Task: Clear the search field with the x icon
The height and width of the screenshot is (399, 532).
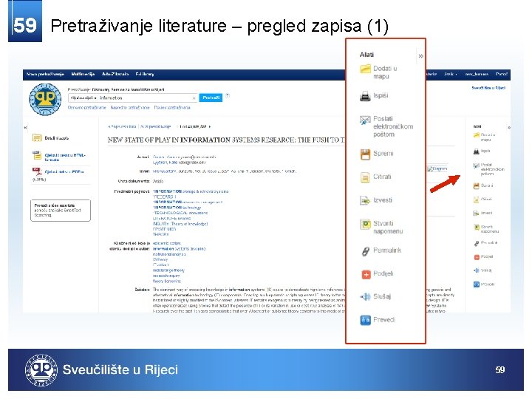Action: tap(194, 98)
